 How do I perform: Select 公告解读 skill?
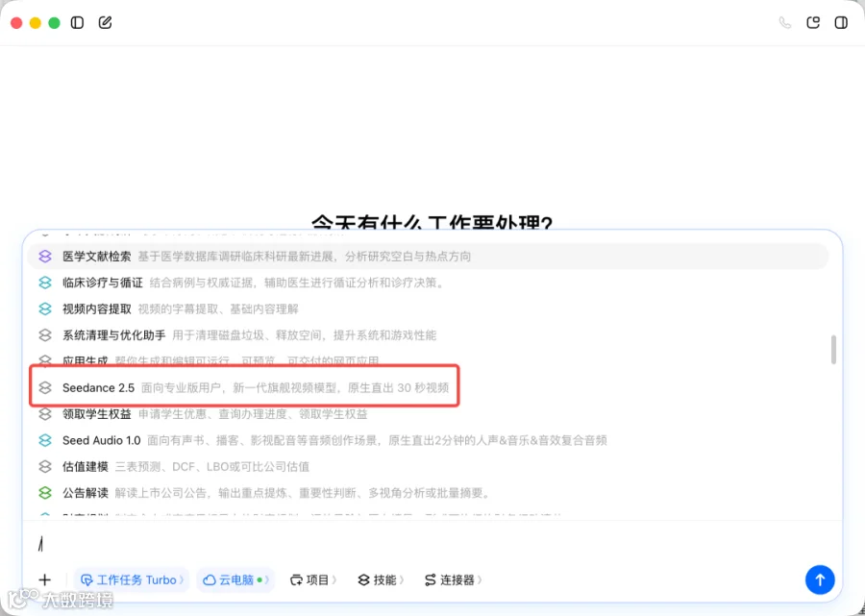428,492
